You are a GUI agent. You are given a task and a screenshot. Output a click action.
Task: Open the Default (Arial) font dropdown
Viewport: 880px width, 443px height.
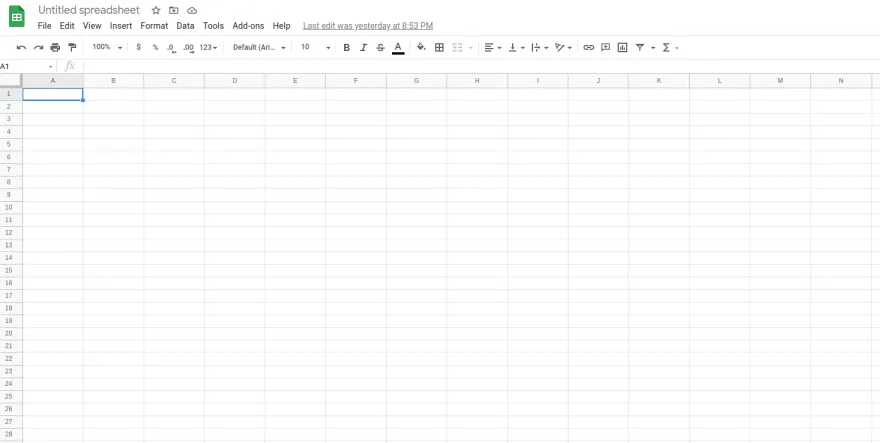pyautogui.click(x=259, y=47)
